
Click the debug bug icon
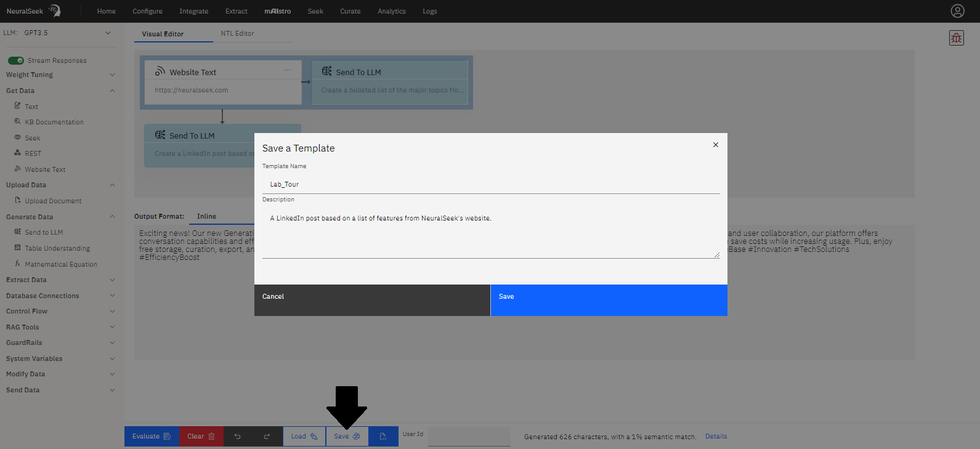point(957,38)
